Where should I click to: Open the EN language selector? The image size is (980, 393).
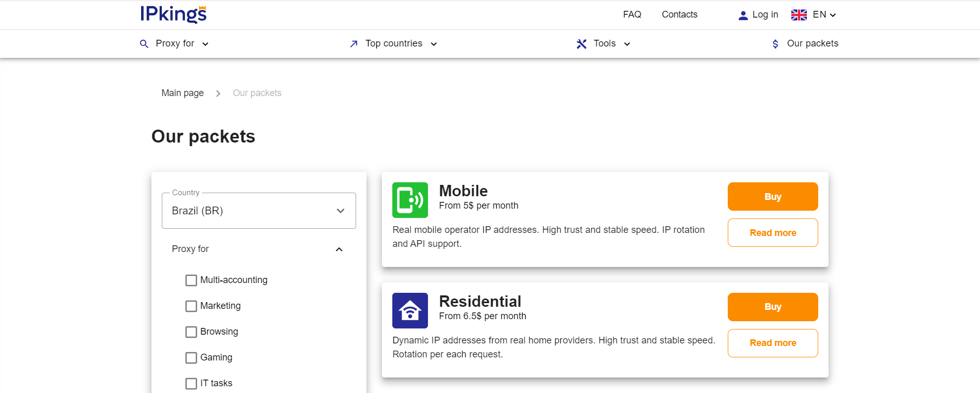[824, 15]
